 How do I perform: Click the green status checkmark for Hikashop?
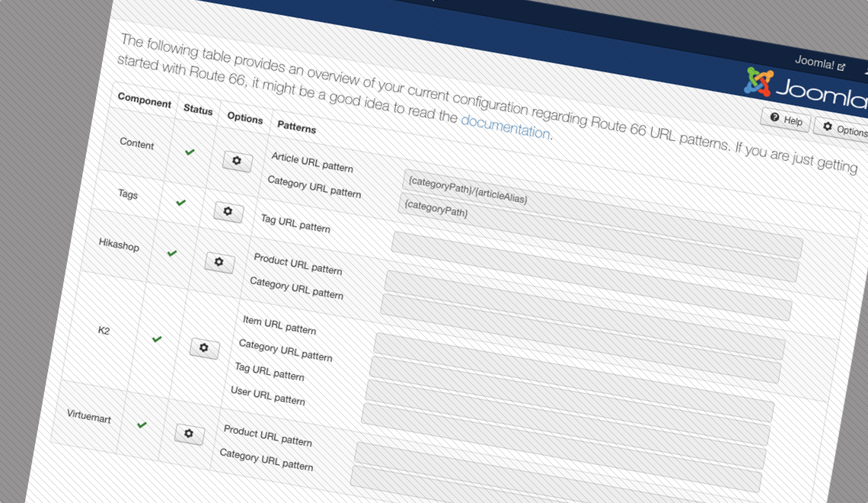coord(172,253)
